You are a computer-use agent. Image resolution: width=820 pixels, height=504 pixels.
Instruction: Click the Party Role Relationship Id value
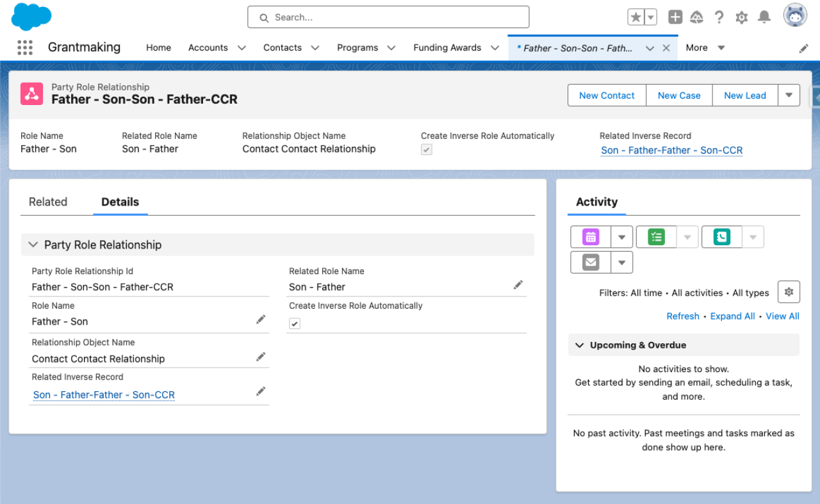[102, 288]
